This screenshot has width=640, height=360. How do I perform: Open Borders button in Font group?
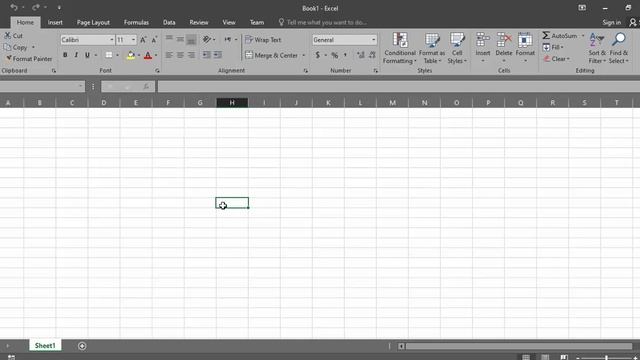pos(109,55)
